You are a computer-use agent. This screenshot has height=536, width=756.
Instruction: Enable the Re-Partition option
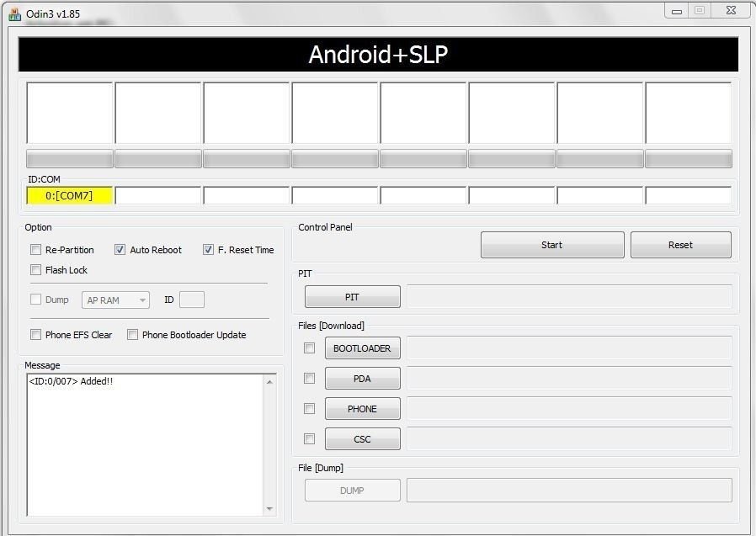(x=35, y=250)
